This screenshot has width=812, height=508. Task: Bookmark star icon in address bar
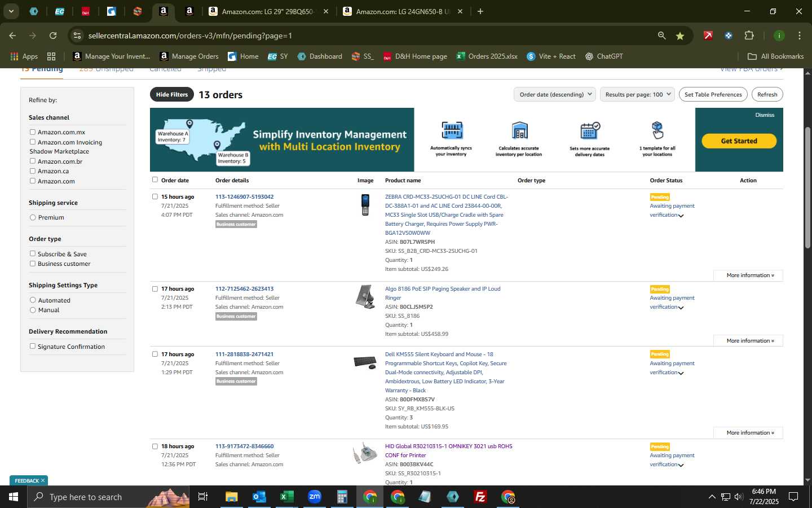(x=680, y=36)
